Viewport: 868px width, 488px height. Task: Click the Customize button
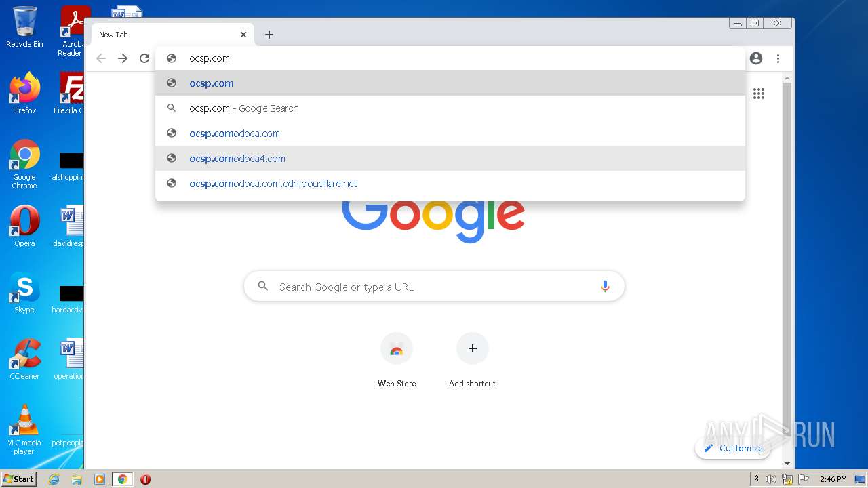pyautogui.click(x=733, y=448)
